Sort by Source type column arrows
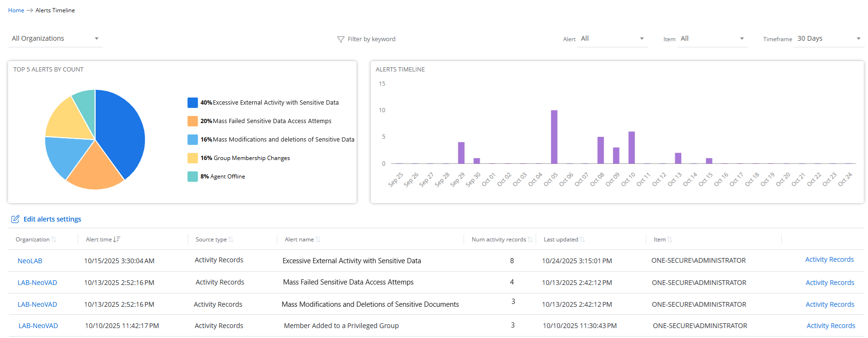The height and width of the screenshot is (338, 868). click(231, 240)
